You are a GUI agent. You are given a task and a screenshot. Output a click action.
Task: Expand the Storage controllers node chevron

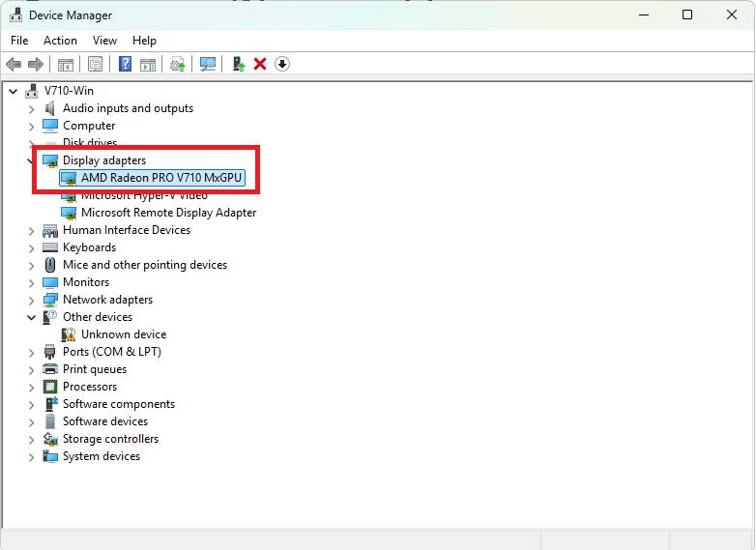(x=31, y=440)
